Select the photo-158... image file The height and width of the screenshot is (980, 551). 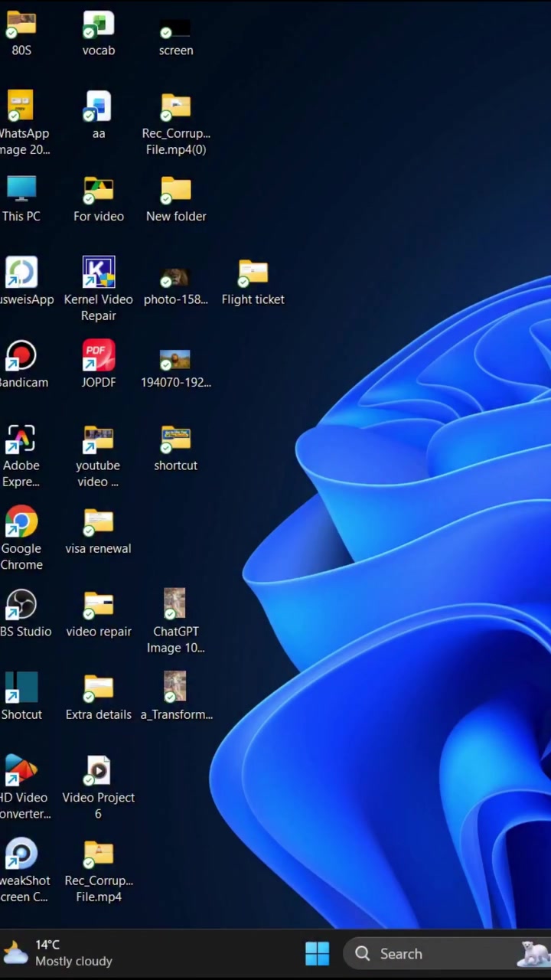click(175, 276)
